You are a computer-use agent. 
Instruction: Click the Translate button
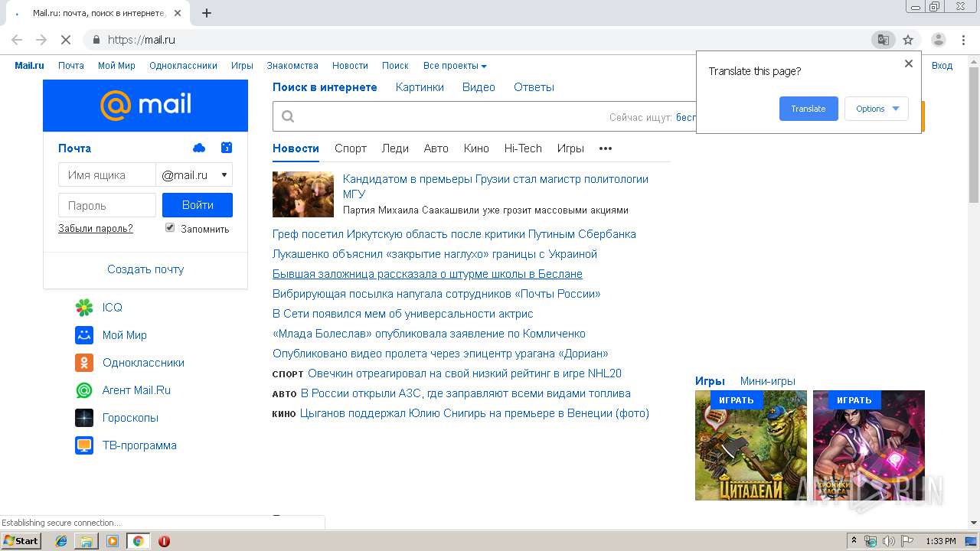click(x=808, y=109)
